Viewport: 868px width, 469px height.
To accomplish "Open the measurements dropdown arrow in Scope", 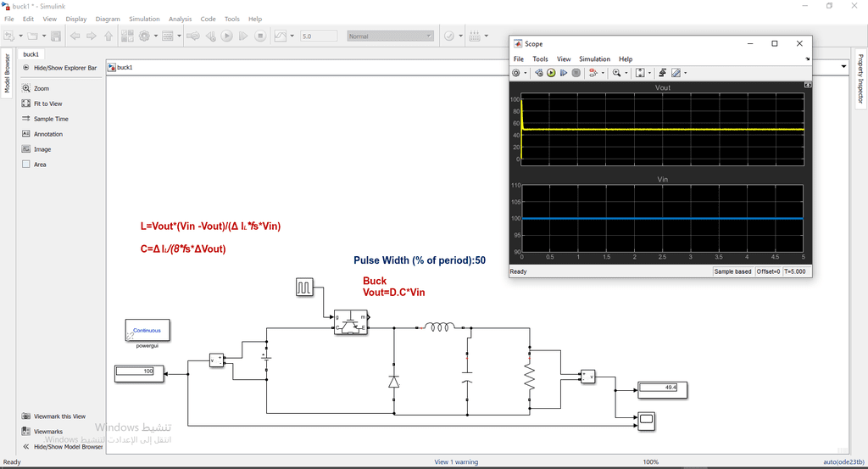I will 685,73.
